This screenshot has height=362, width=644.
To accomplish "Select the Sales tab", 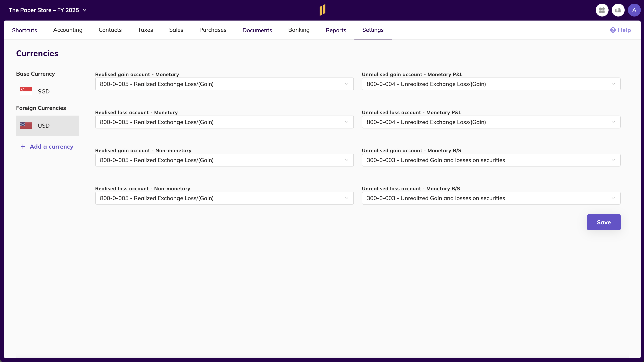I will [176, 30].
